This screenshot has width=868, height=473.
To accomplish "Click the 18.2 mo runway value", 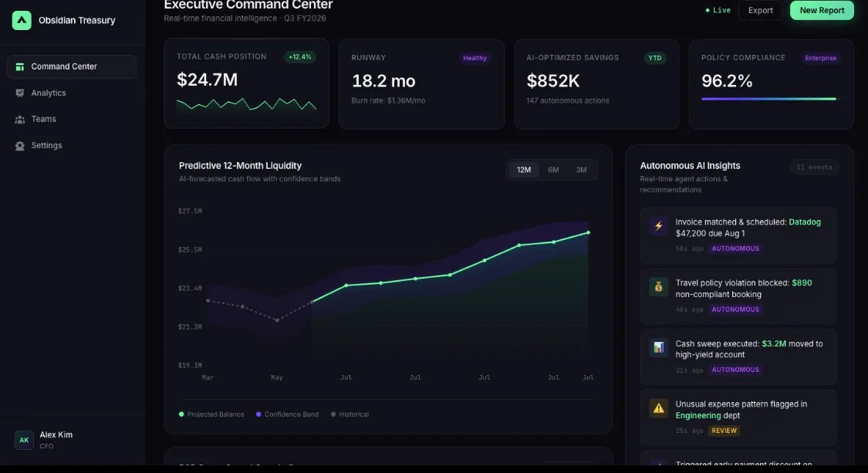I will (383, 82).
